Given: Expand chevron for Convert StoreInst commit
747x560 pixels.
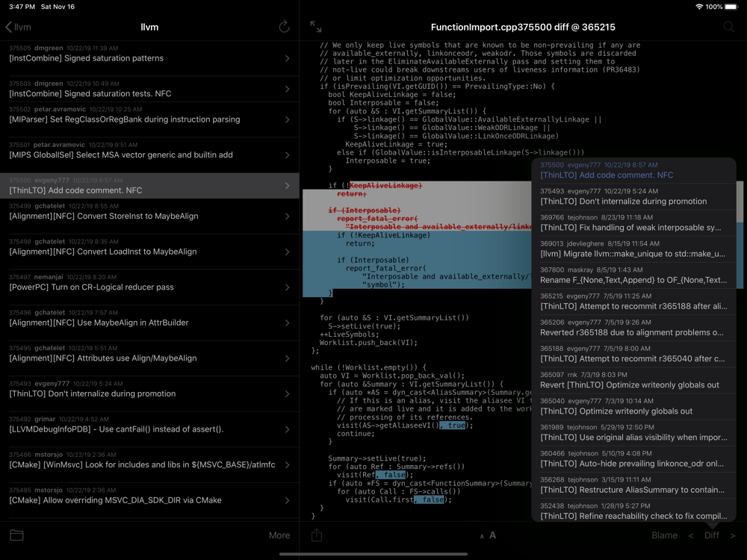Looking at the screenshot, I should pyautogui.click(x=288, y=217).
